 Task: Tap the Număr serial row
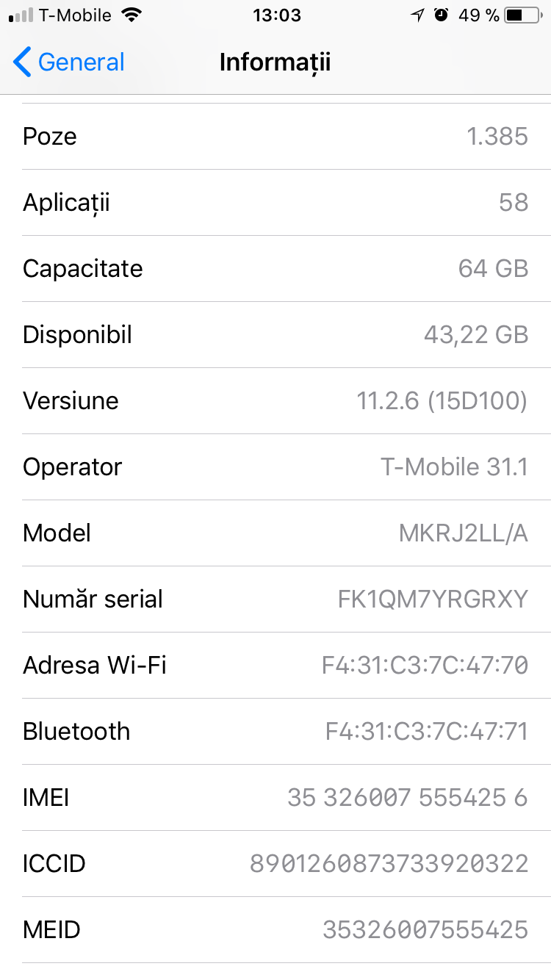pyautogui.click(x=275, y=599)
